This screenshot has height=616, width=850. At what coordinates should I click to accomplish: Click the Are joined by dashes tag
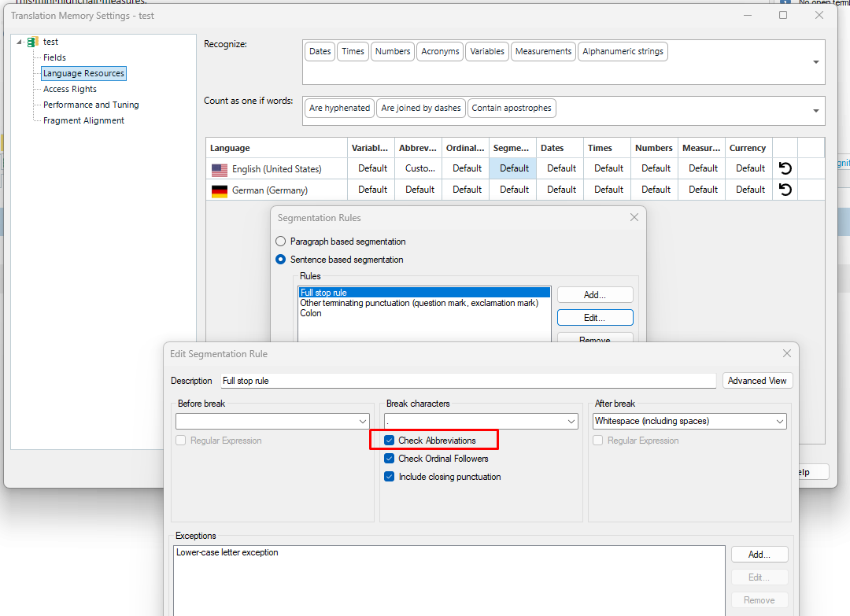coord(420,108)
